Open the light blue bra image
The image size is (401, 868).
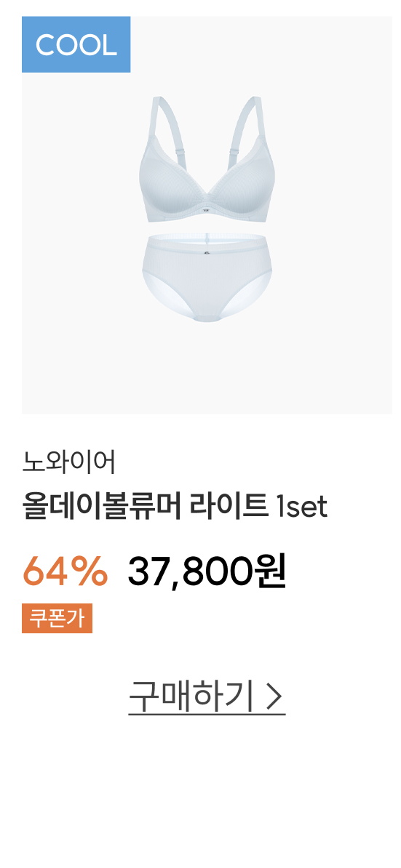coord(207,159)
